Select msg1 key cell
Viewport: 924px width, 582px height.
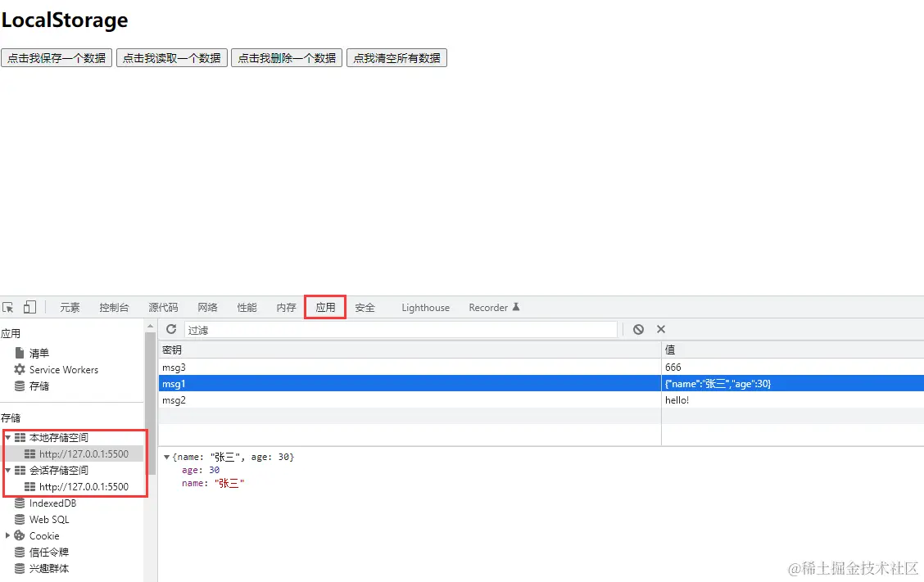(x=410, y=383)
